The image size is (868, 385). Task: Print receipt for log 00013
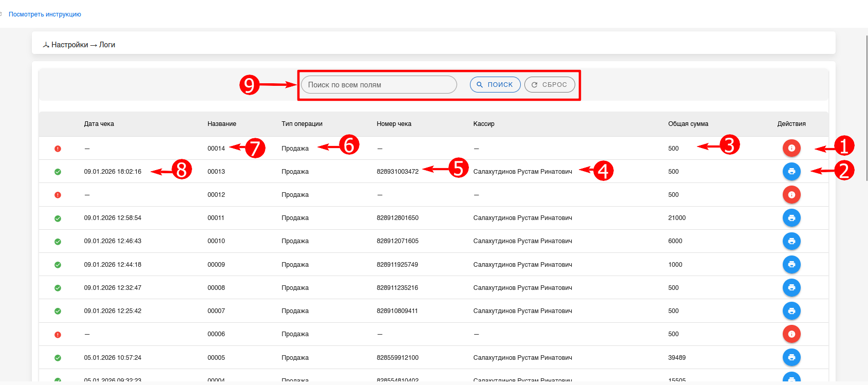pyautogui.click(x=791, y=171)
